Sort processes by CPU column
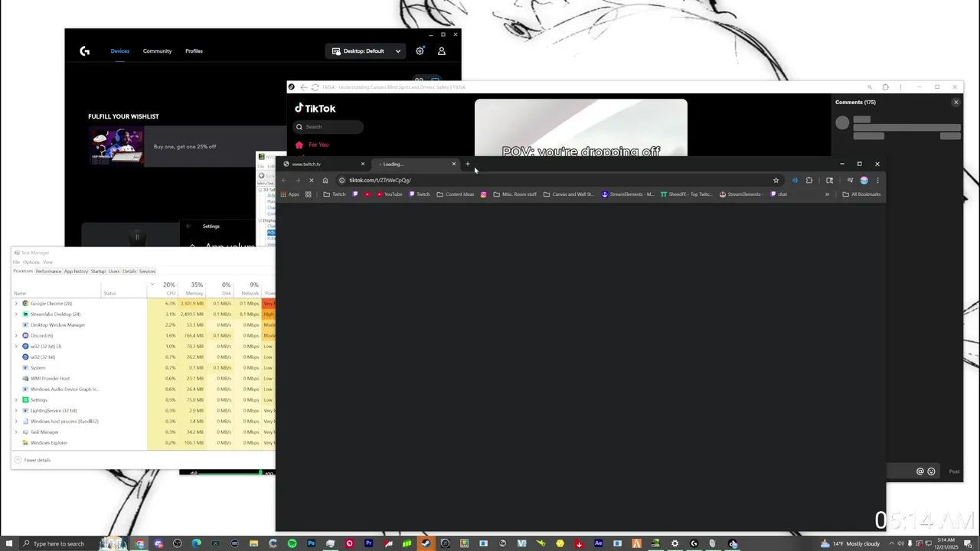Viewport: 980px width, 551px height. point(163,289)
